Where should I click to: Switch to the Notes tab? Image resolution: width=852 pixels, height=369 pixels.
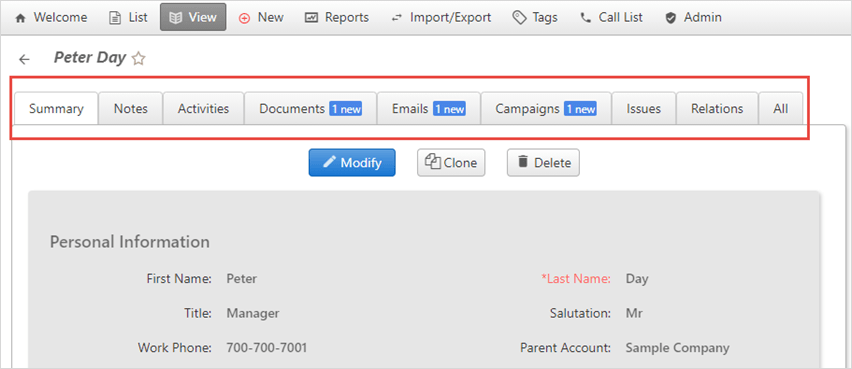click(130, 108)
